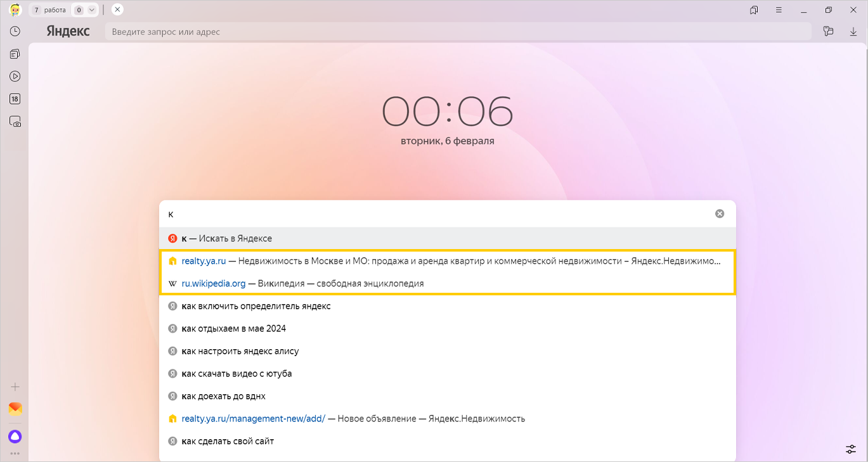Click the plus icon in sidebar
868x462 pixels.
15,387
